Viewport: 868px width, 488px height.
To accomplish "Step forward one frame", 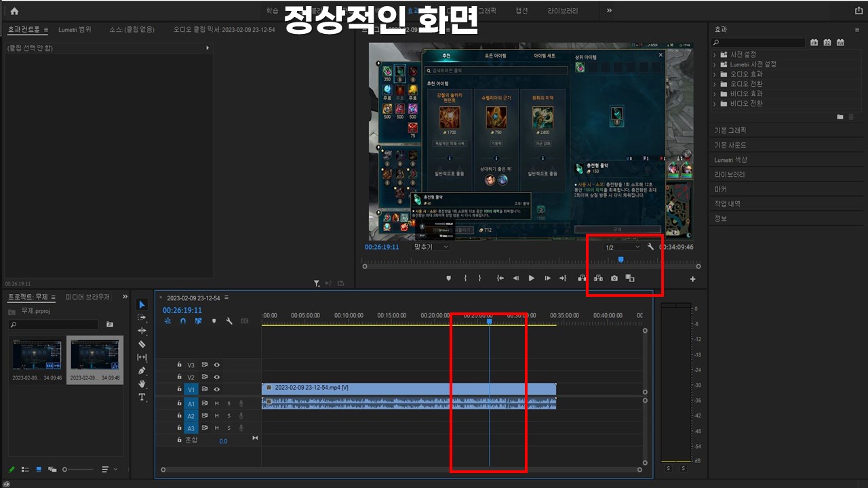I will [547, 279].
